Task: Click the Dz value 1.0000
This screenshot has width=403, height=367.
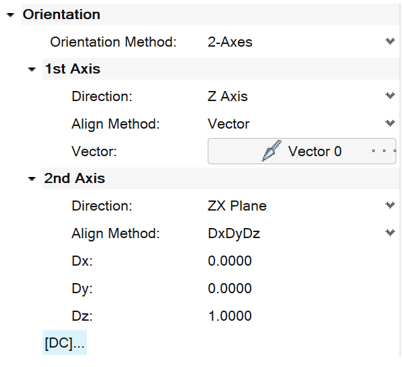Action: pos(230,316)
